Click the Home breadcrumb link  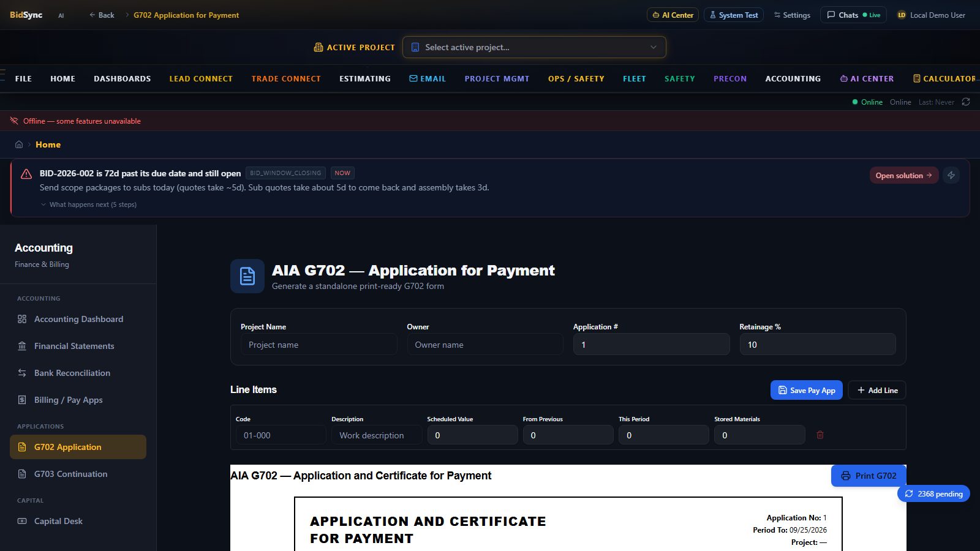(x=48, y=144)
